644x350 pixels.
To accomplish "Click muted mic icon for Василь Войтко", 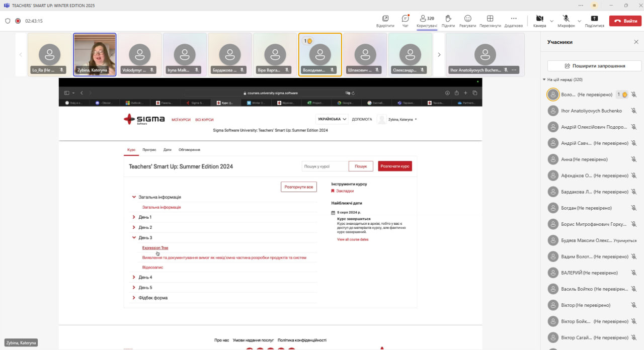I will [634, 289].
